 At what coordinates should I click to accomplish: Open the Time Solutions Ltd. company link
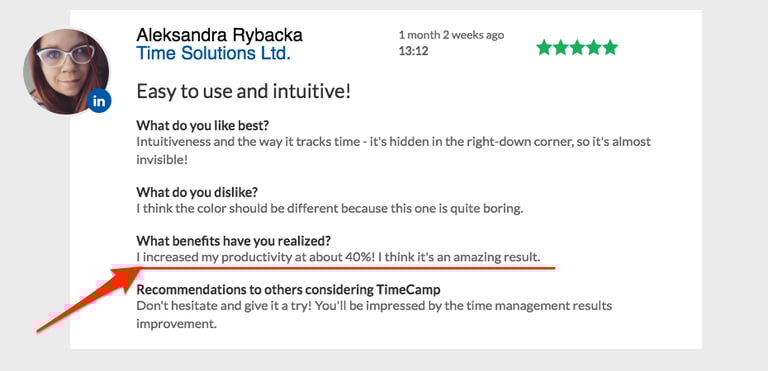[214, 52]
